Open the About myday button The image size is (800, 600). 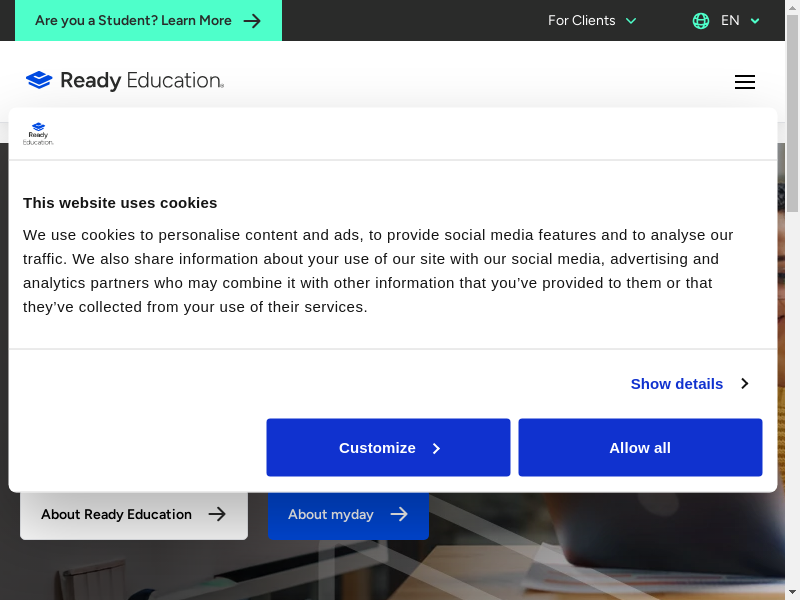point(331,514)
